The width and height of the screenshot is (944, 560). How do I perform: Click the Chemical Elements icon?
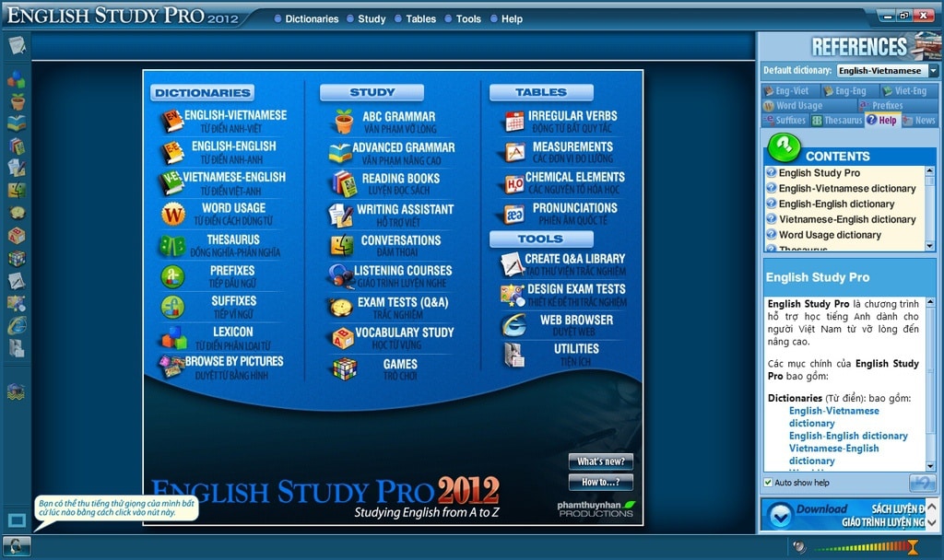pyautogui.click(x=513, y=181)
